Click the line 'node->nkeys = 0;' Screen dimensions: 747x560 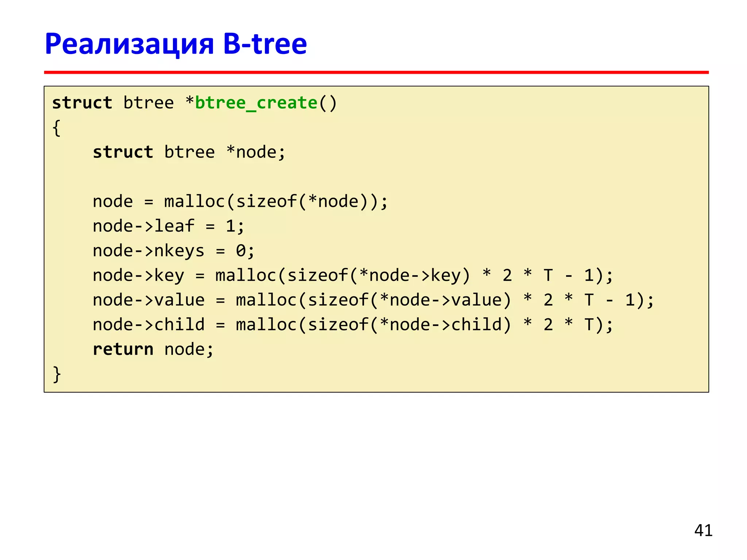coord(174,251)
